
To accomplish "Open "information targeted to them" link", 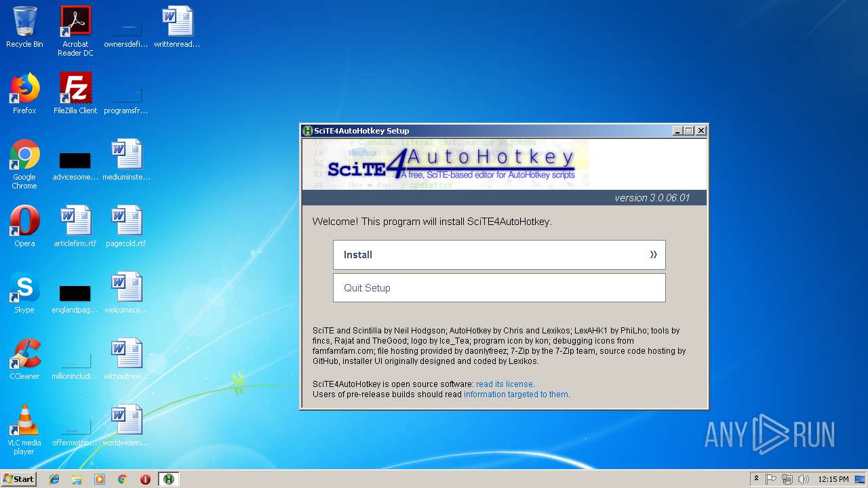I will (516, 394).
